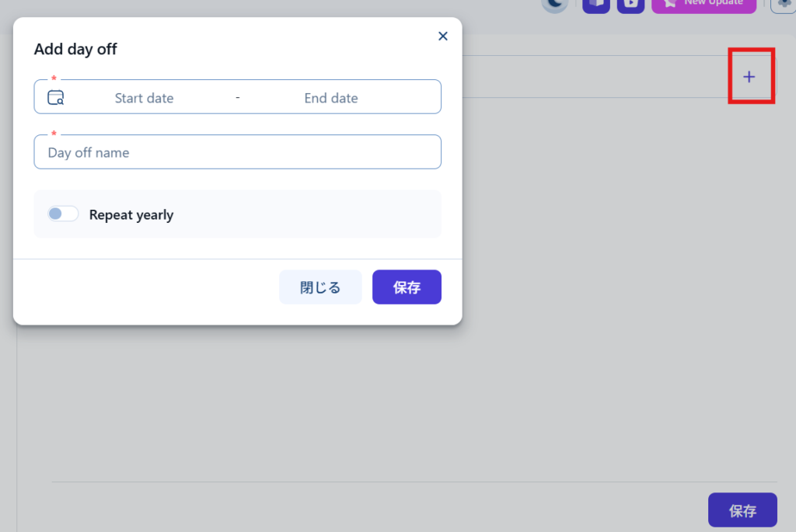Viewport: 796px width, 532px height.
Task: Click the calendar icon in date field
Action: pyautogui.click(x=55, y=98)
